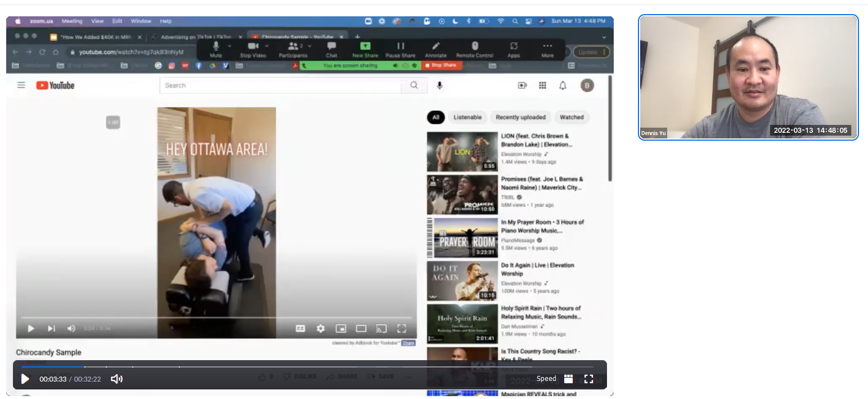This screenshot has height=399, width=868.
Task: Open YouTube player settings gear
Action: pyautogui.click(x=321, y=329)
